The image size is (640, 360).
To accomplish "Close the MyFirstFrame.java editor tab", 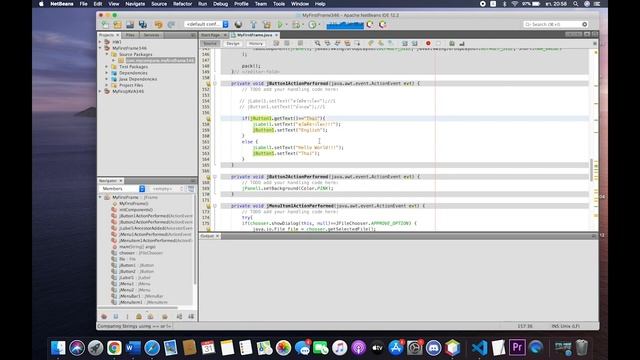I will click(x=277, y=35).
